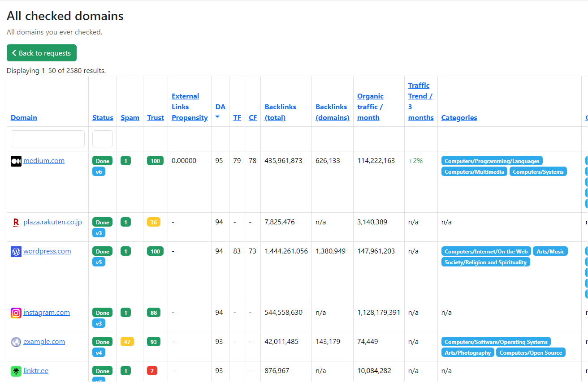The height and width of the screenshot is (382, 588).
Task: Open the example.com domain link
Action: point(44,342)
